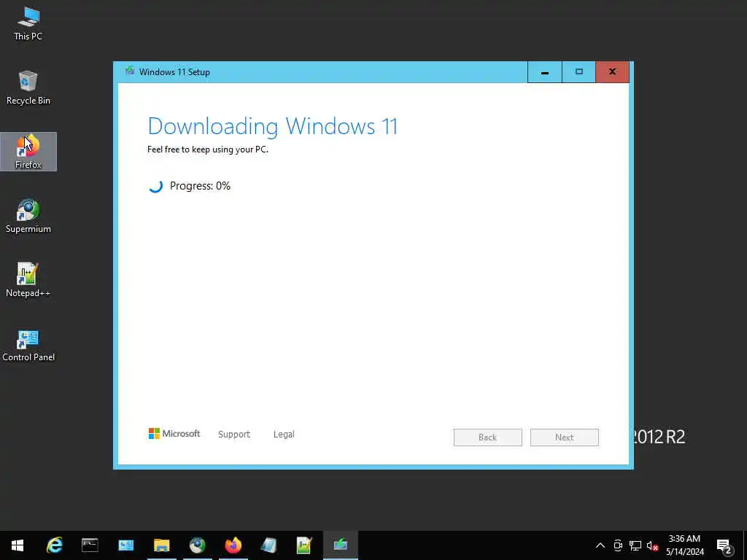
Task: Click the Windows 11 Setup title bar icon
Action: (130, 71)
